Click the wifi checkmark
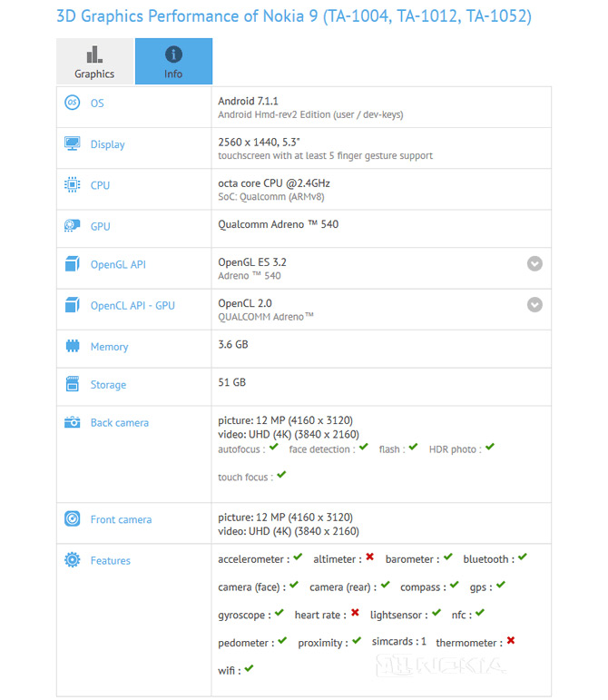Screen dimensions: 608x700 (250, 668)
